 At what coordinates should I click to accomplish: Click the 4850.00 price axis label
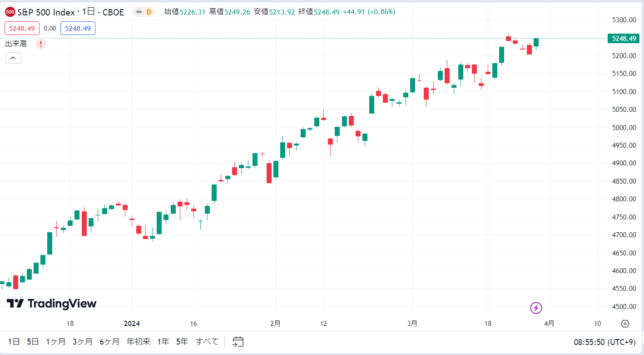623,181
